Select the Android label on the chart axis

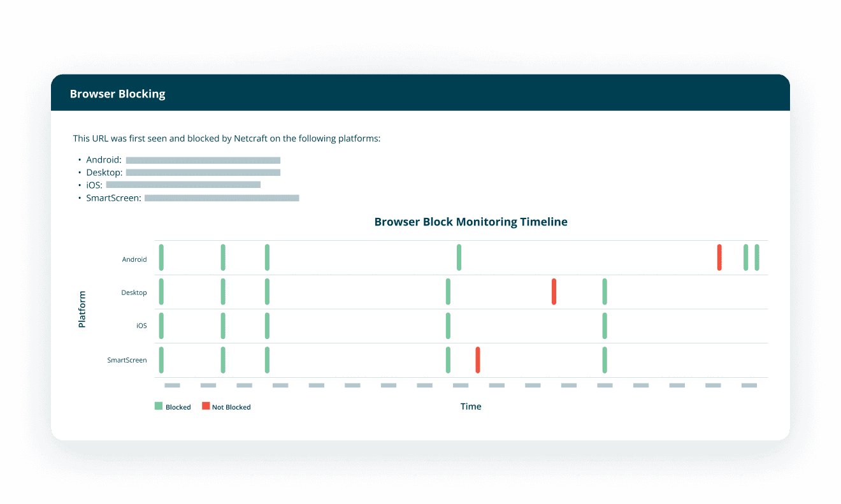134,259
